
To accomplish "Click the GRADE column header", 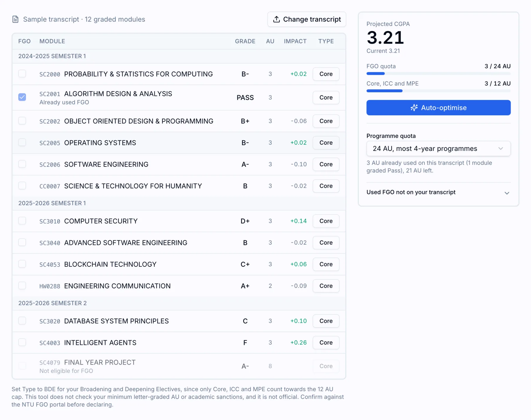I will pos(245,41).
